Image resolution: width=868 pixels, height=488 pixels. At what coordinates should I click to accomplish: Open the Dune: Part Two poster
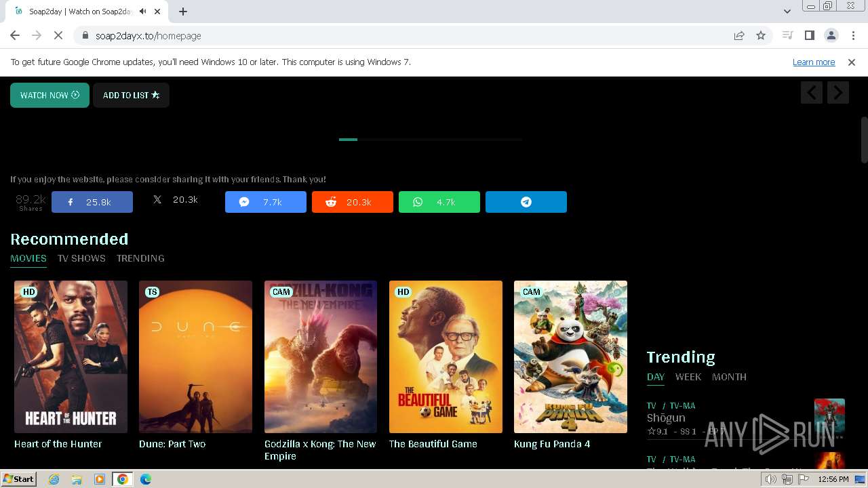tap(195, 357)
